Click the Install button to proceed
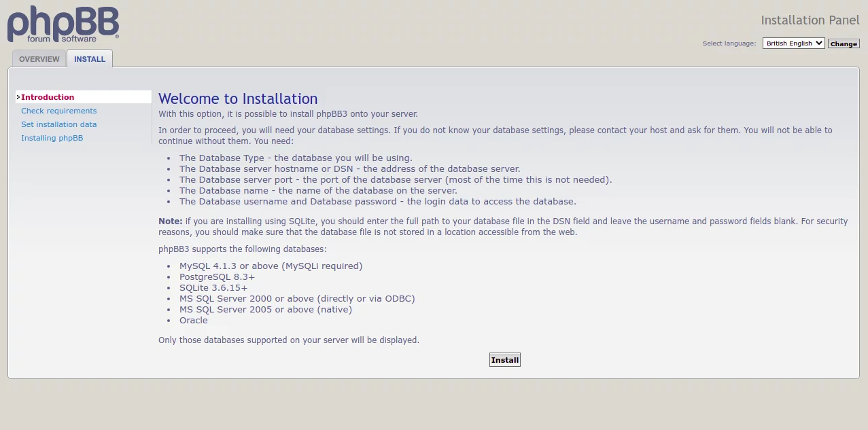Image resolution: width=868 pixels, height=430 pixels. 504,360
